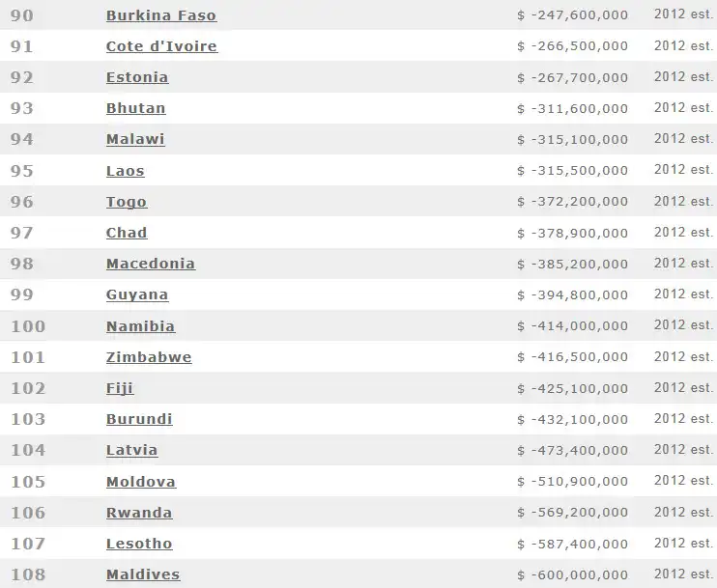Open the Zimbabwe country page

149,357
